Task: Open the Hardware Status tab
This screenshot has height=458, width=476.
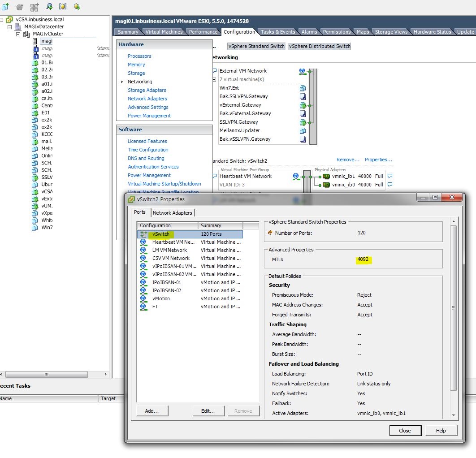Action: (432, 32)
